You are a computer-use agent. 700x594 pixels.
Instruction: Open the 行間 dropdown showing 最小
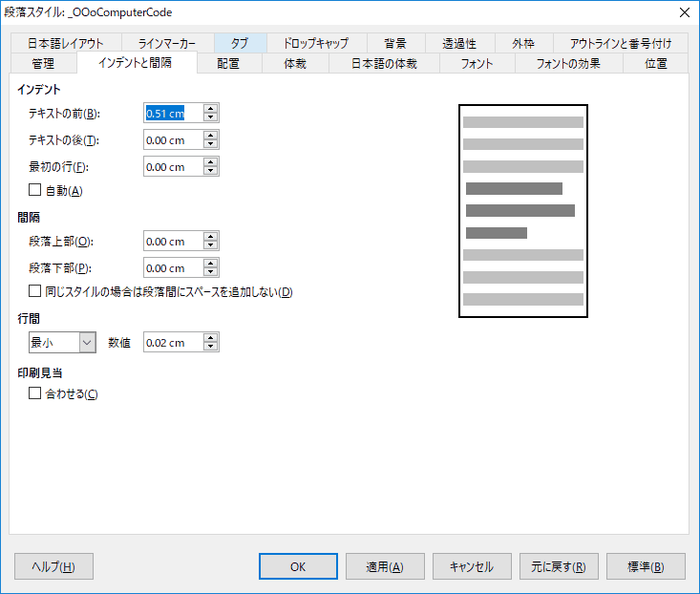pyautogui.click(x=62, y=342)
